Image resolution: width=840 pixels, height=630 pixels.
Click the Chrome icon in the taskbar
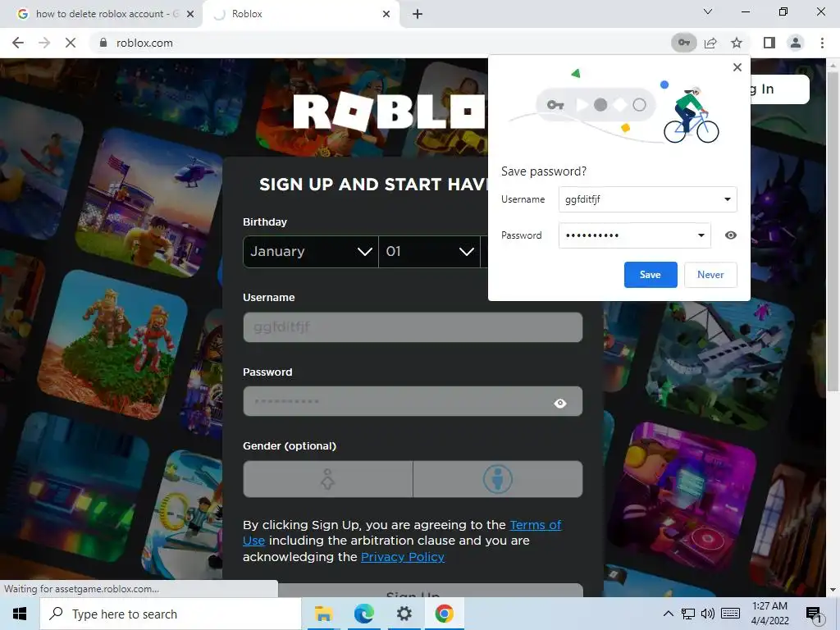(x=444, y=614)
